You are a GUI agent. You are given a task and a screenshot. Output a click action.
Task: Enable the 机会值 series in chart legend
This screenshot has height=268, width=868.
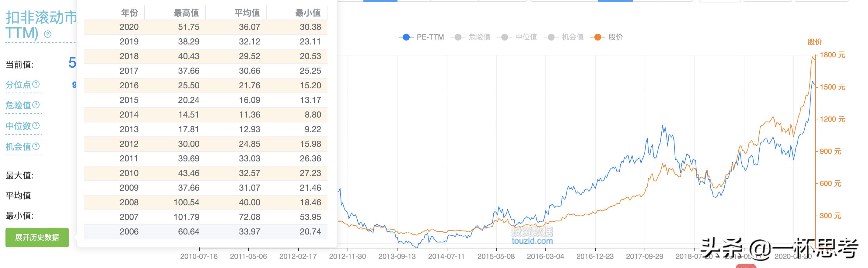pos(564,37)
